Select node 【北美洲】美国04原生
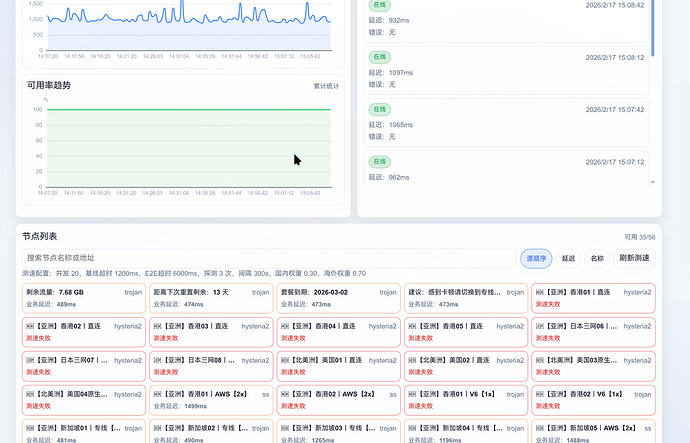This screenshot has height=443, width=690. pos(84,400)
